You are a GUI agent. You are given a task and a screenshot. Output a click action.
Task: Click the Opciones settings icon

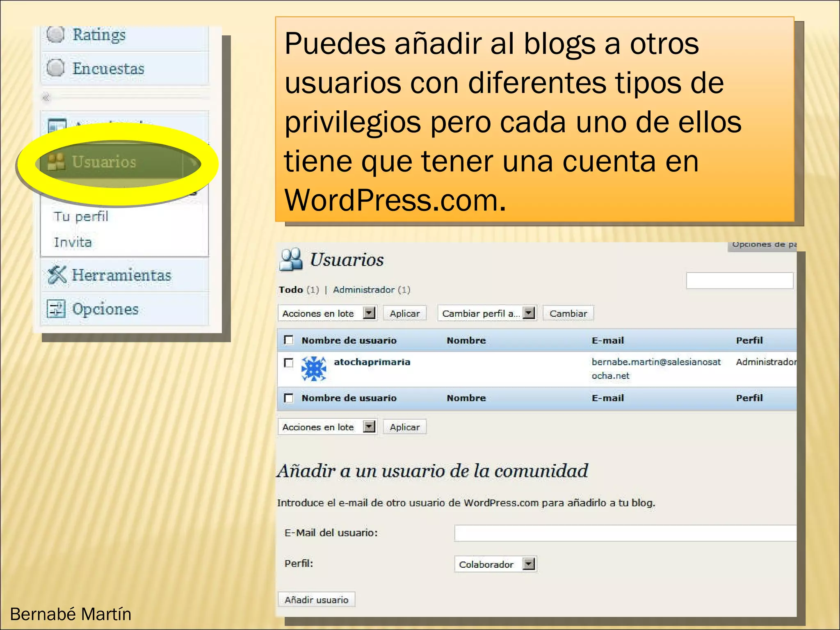click(56, 309)
